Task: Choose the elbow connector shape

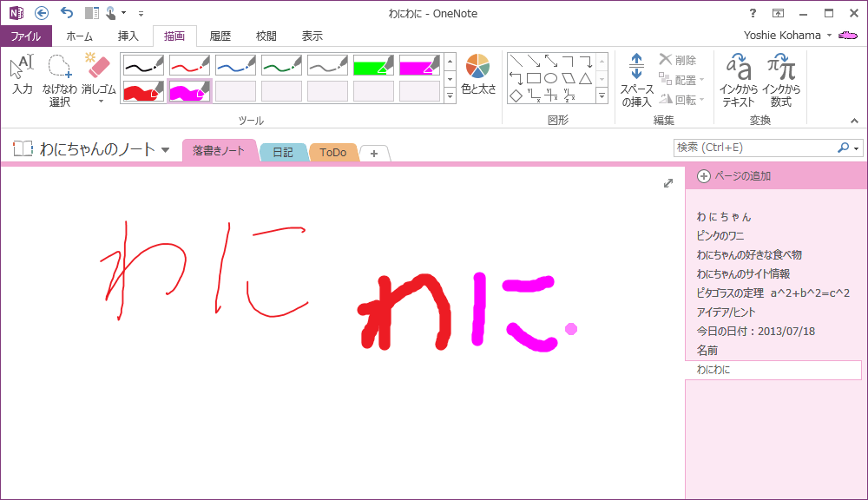Action: tap(568, 61)
